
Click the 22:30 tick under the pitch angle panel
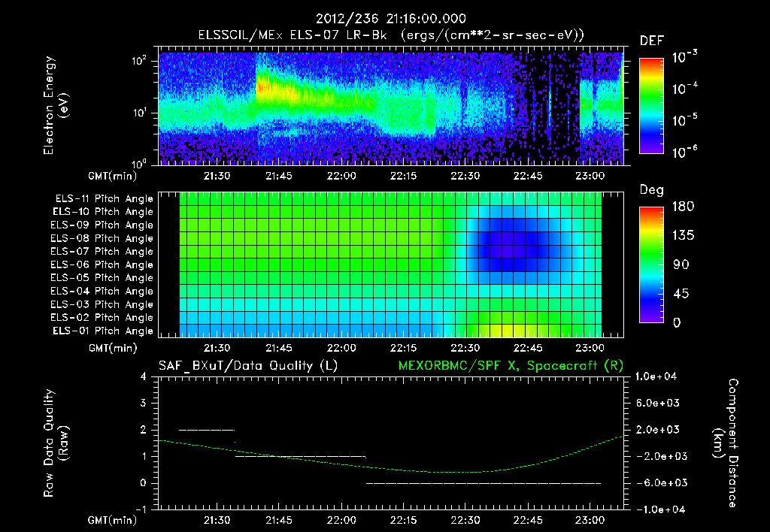pyautogui.click(x=465, y=348)
